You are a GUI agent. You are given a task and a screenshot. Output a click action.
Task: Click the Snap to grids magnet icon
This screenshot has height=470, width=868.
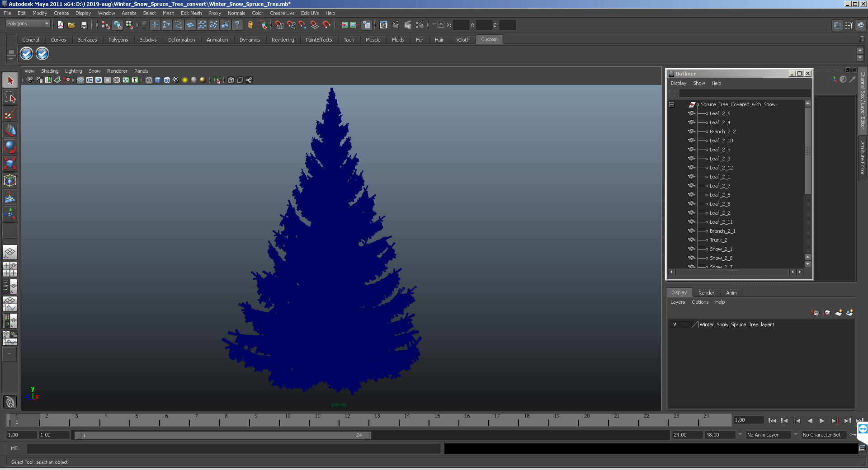[279, 25]
